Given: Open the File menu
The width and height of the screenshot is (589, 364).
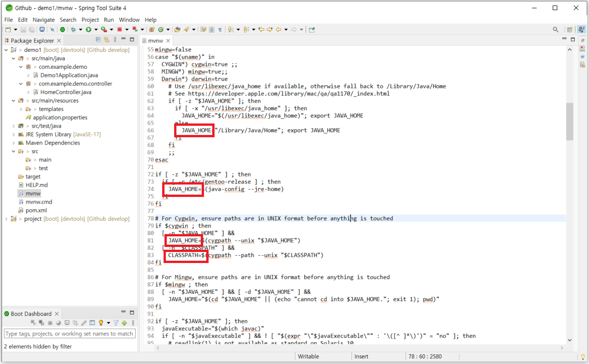Looking at the screenshot, I should (x=9, y=20).
